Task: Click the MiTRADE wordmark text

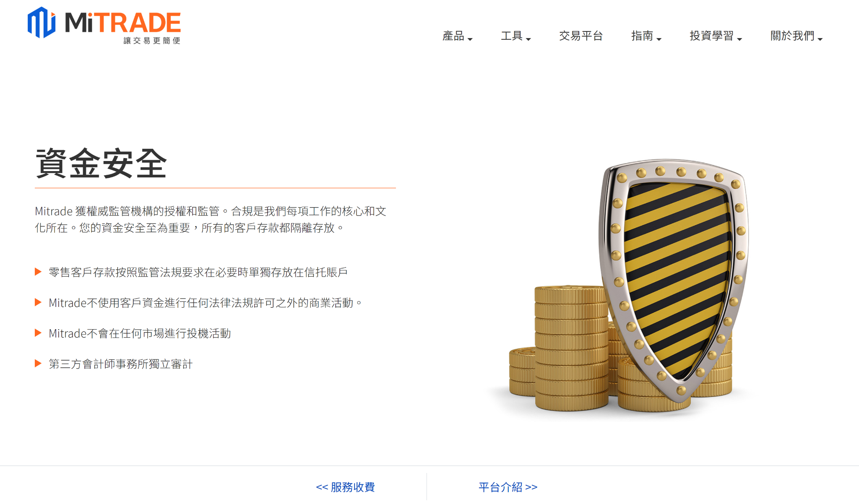Action: (123, 23)
